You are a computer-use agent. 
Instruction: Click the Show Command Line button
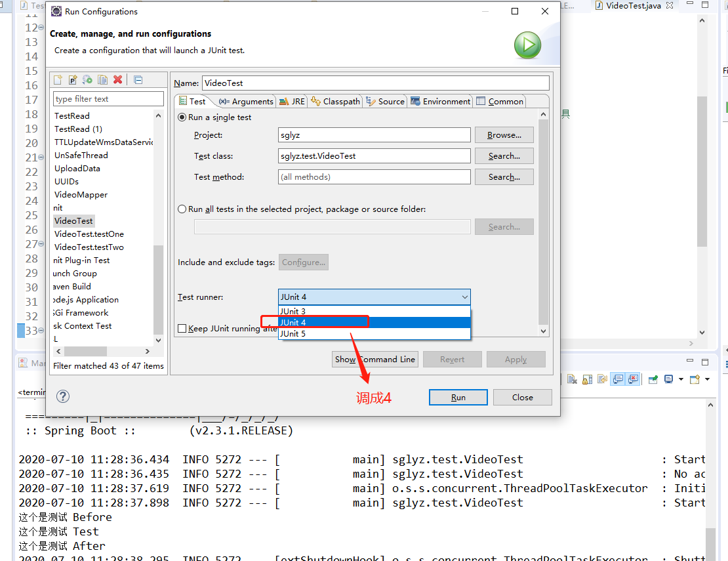[374, 359]
